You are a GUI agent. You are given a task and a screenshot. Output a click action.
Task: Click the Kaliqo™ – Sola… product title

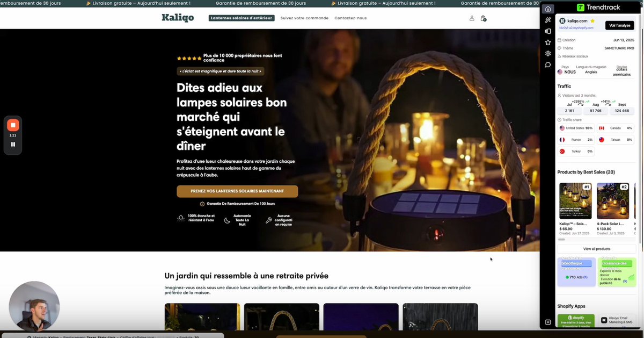coord(573,223)
